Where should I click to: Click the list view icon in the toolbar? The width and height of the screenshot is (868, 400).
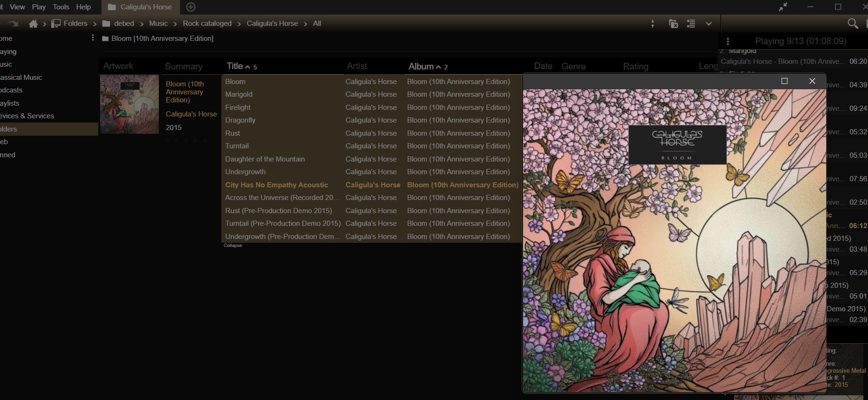tap(691, 23)
